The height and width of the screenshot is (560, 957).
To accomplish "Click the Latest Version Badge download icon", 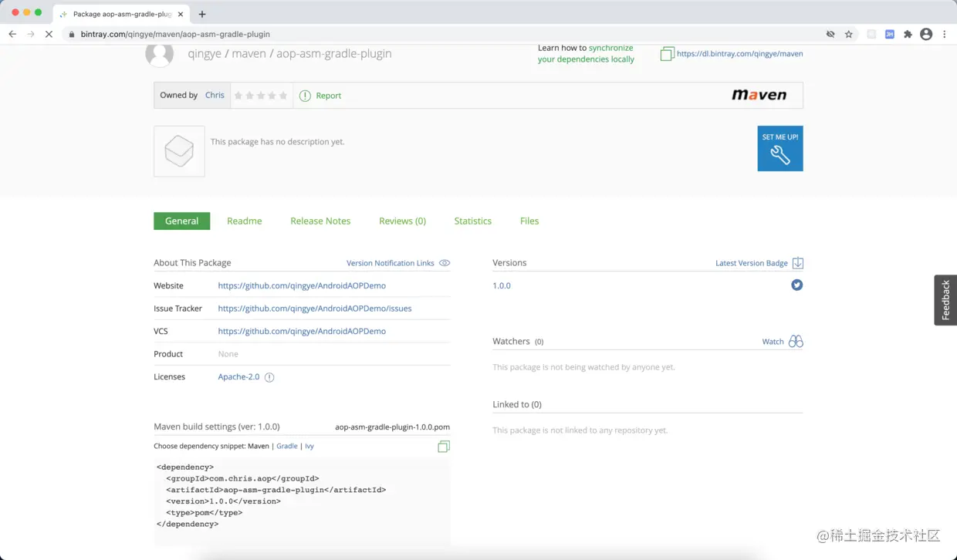I will tap(798, 263).
